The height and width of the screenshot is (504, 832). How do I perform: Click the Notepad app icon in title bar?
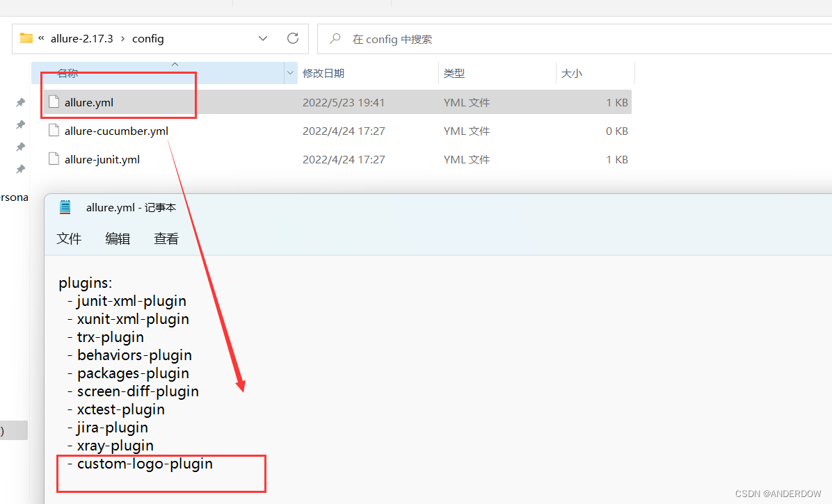(65, 207)
